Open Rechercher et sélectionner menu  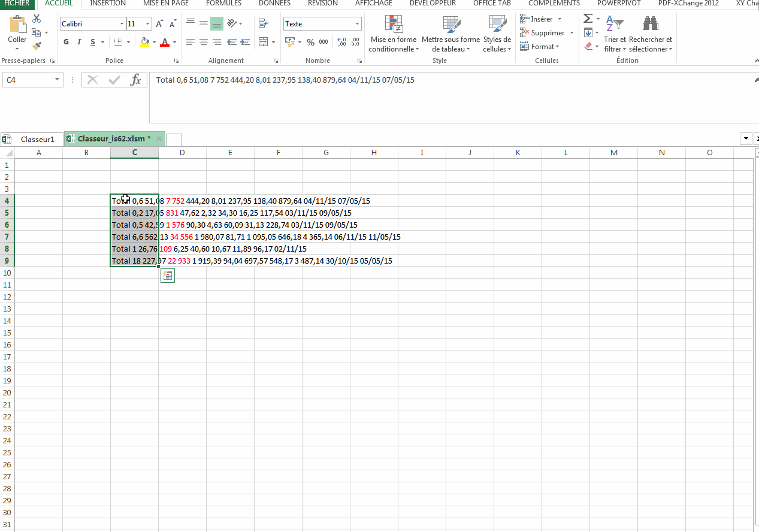pos(651,34)
